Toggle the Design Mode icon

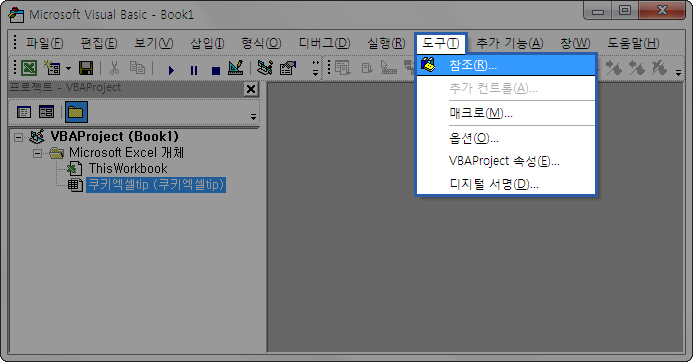pos(236,68)
